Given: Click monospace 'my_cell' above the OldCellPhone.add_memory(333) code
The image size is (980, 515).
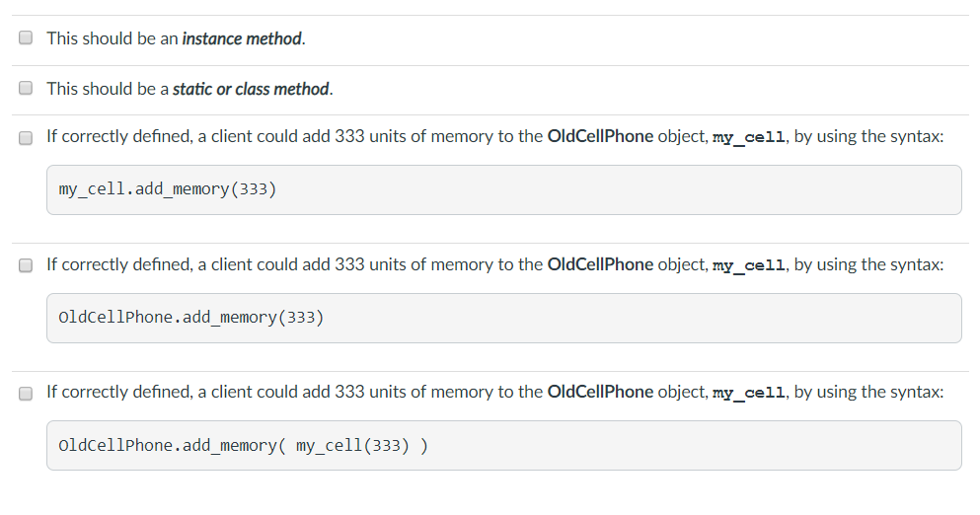Looking at the screenshot, I should (x=748, y=265).
